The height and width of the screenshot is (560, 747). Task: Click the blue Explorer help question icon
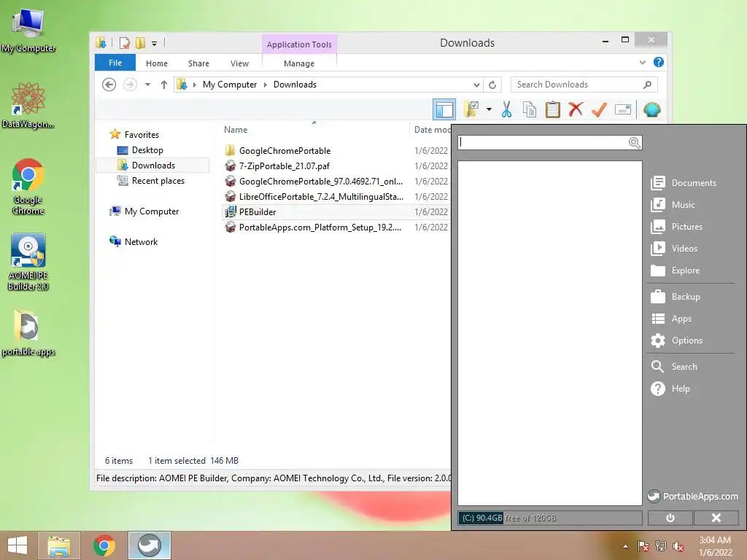tap(659, 63)
